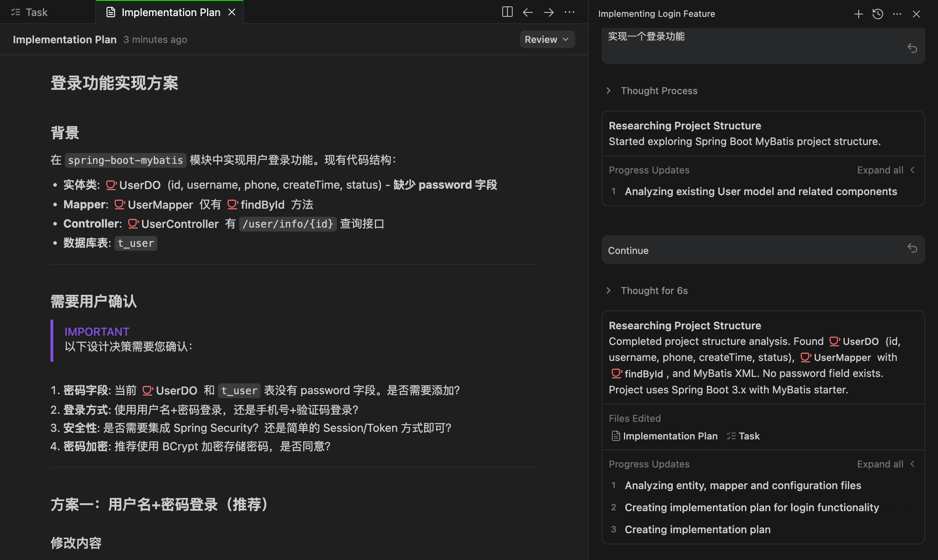Open chat panel more options ellipsis
The width and height of the screenshot is (938, 560).
click(897, 14)
